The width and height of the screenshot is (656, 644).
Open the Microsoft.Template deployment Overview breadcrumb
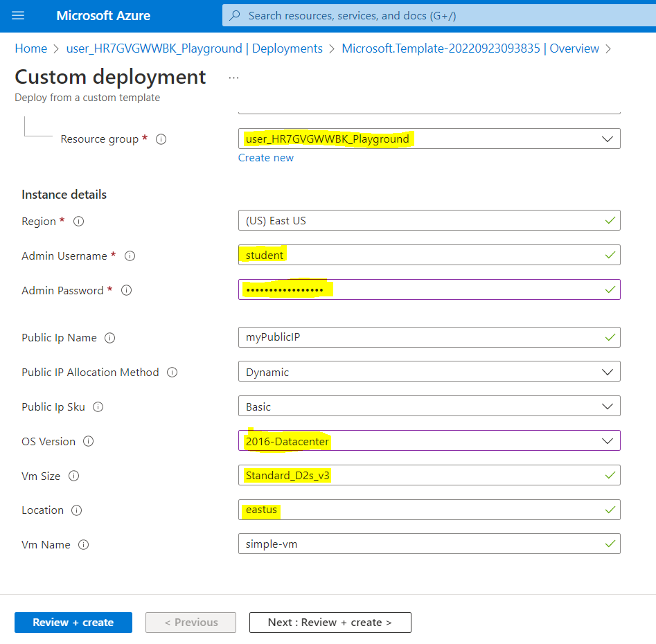[x=470, y=48]
